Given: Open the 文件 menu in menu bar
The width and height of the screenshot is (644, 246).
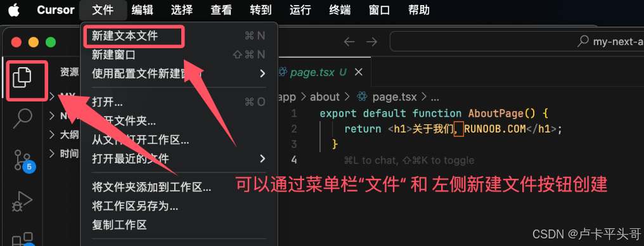Looking at the screenshot, I should point(103,10).
